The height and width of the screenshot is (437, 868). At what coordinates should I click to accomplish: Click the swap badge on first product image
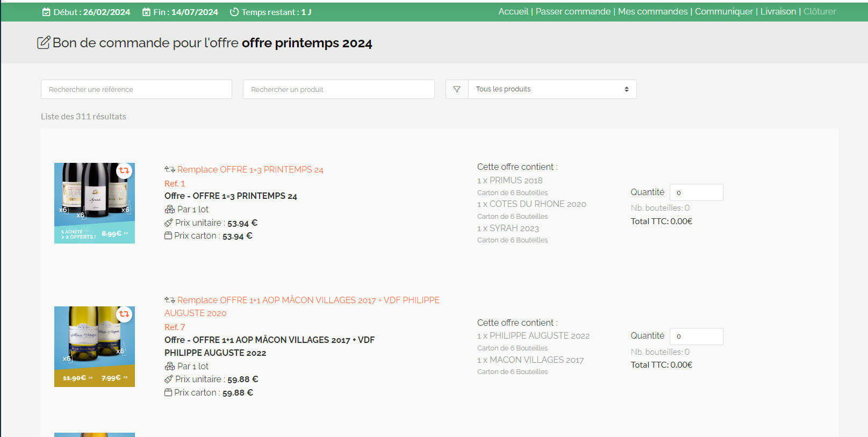[124, 171]
